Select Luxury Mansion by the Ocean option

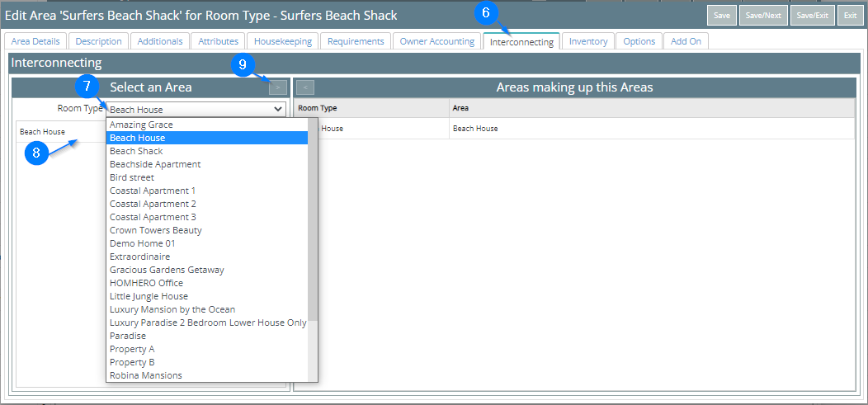tap(172, 309)
